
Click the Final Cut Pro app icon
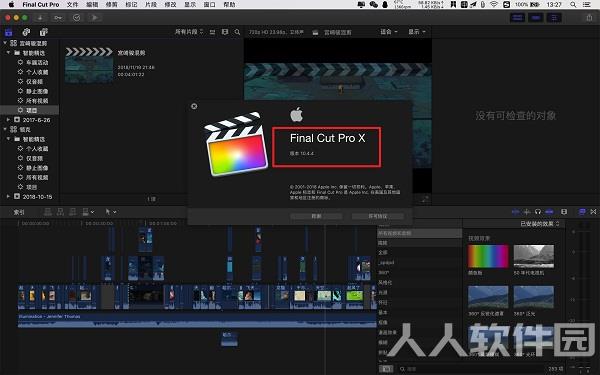coord(235,144)
